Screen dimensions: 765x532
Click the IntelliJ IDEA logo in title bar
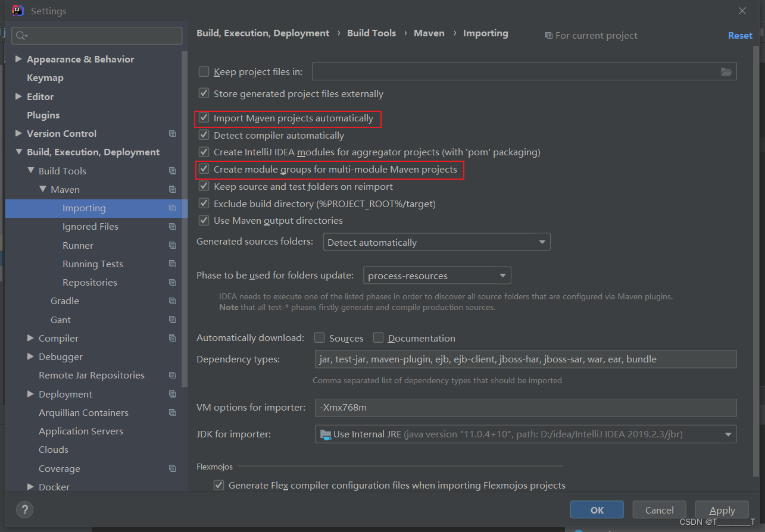[18, 11]
